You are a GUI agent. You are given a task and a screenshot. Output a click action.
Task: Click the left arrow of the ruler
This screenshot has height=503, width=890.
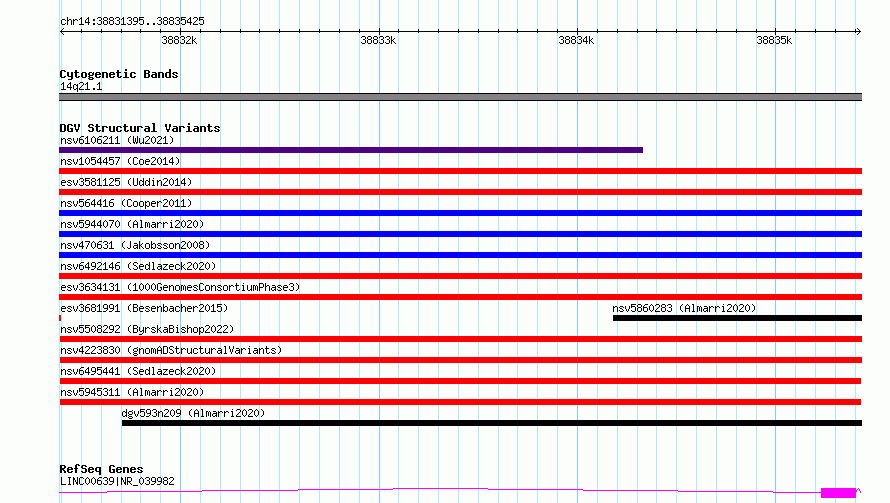(x=62, y=32)
